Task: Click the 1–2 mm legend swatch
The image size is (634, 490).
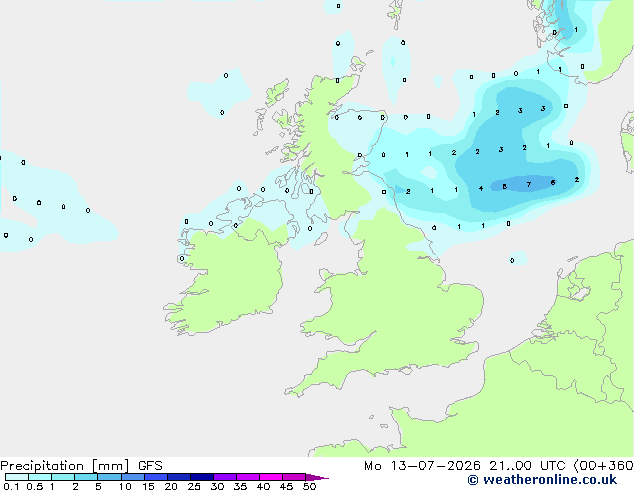Action: click(63, 477)
